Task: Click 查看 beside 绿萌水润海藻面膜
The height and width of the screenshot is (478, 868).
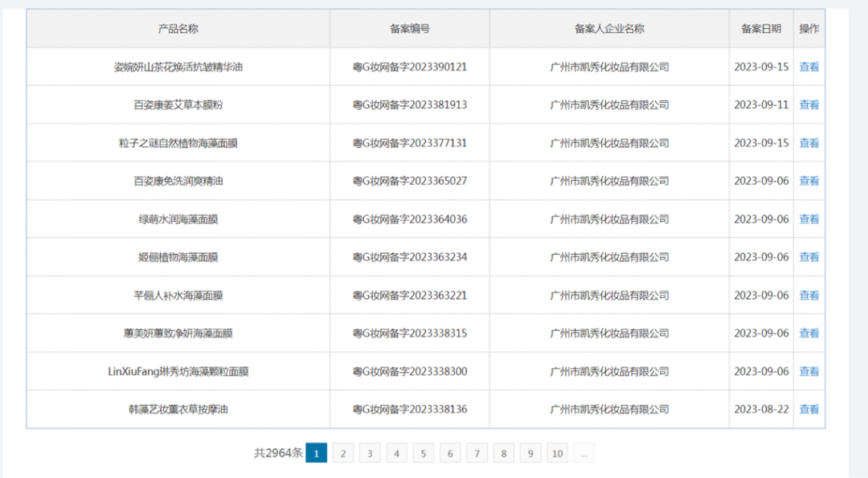Action: pos(809,218)
